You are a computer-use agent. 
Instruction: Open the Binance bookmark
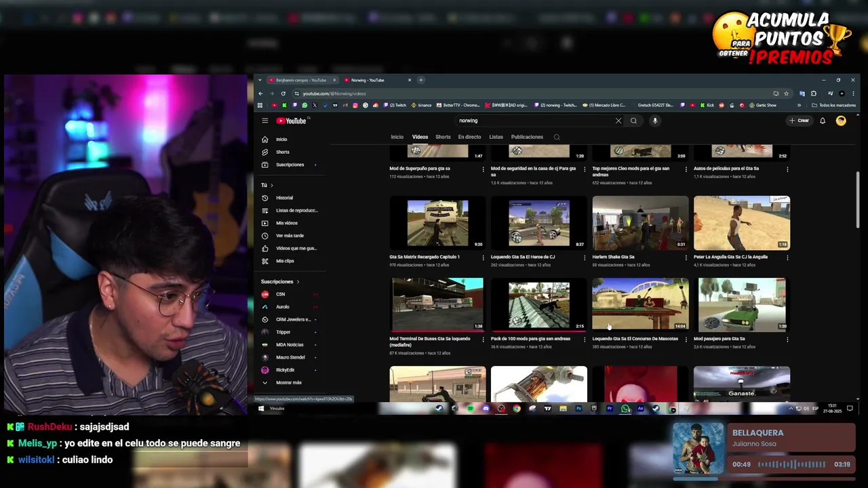[x=421, y=105]
